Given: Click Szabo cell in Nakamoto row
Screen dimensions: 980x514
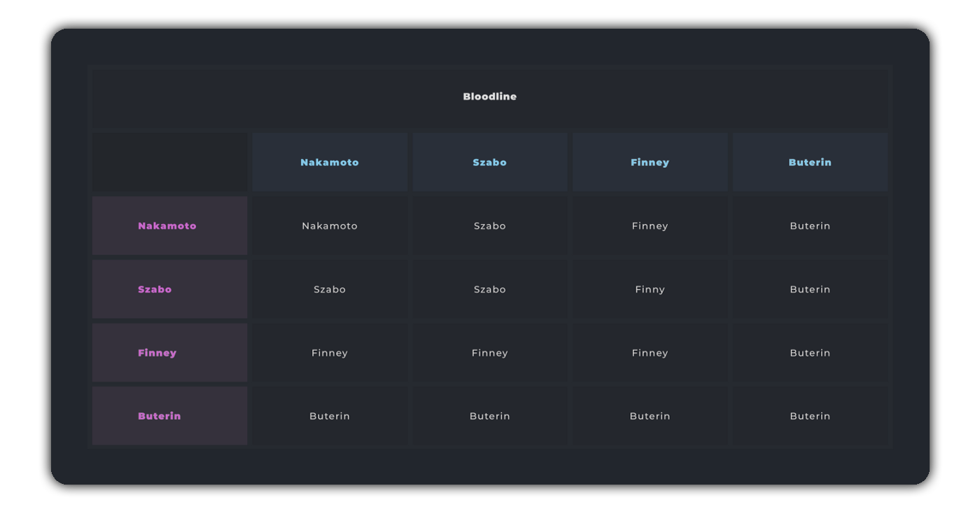Looking at the screenshot, I should [x=490, y=225].
